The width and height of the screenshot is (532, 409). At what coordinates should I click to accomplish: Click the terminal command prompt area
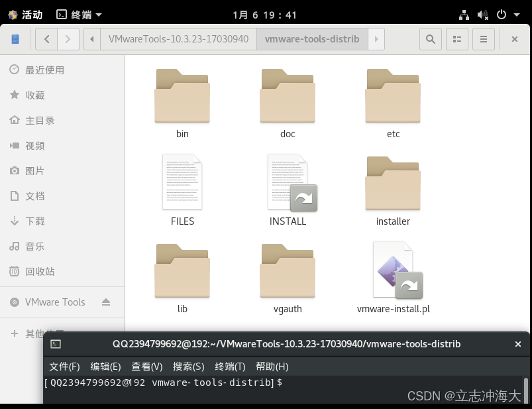coord(283,390)
